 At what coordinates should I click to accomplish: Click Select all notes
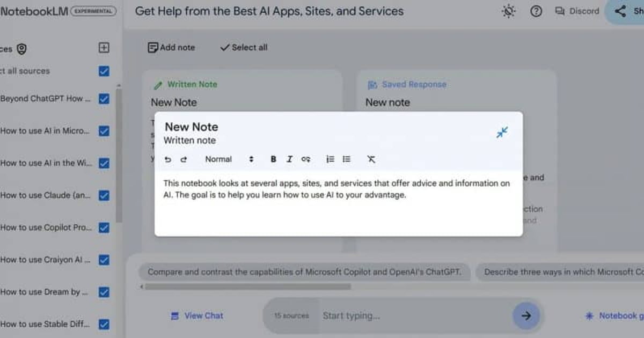pos(244,48)
